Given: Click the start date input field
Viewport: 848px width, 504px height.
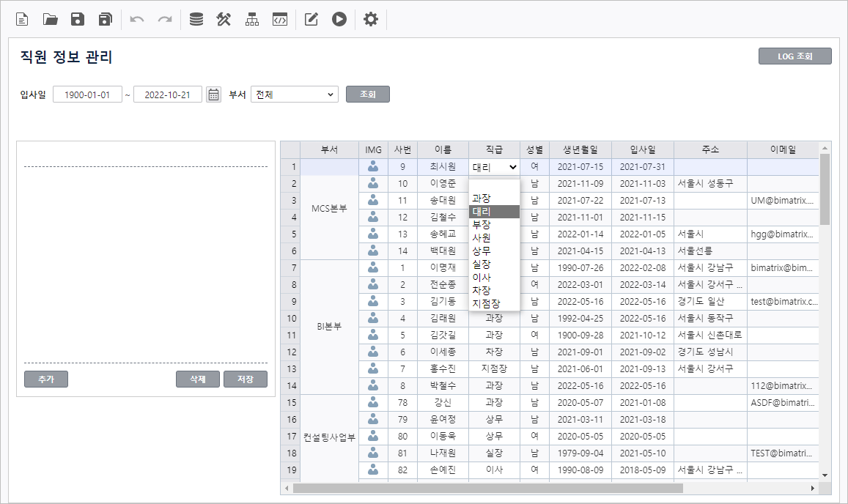Looking at the screenshot, I should pos(87,94).
